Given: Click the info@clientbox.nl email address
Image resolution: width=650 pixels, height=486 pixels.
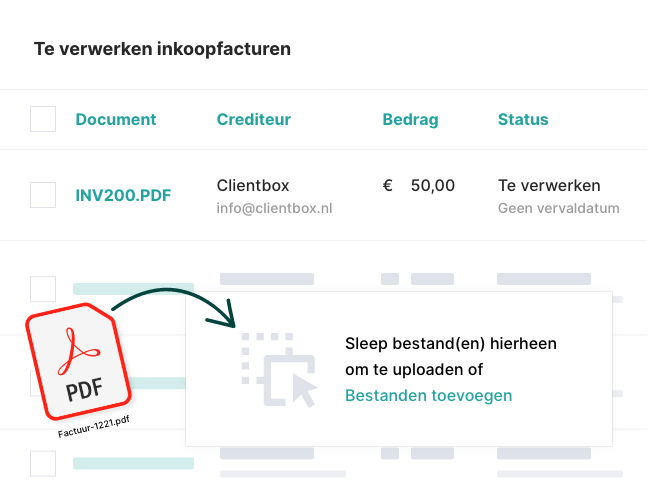Looking at the screenshot, I should (274, 209).
